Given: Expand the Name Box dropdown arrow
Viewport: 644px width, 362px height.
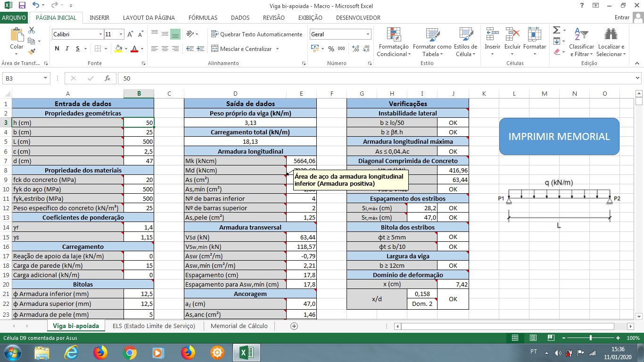Looking at the screenshot, I should tap(46, 78).
